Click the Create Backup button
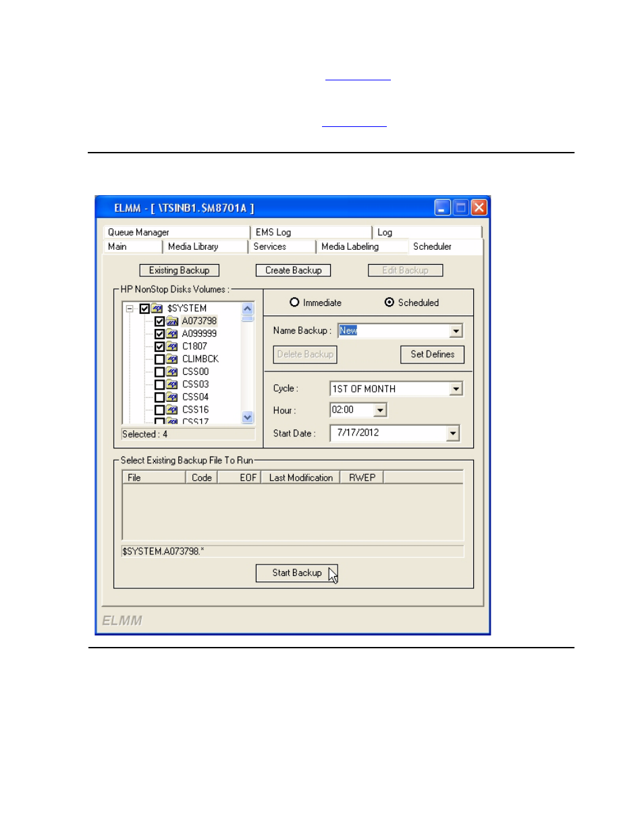Image resolution: width=644 pixels, height=834 pixels. [x=294, y=270]
